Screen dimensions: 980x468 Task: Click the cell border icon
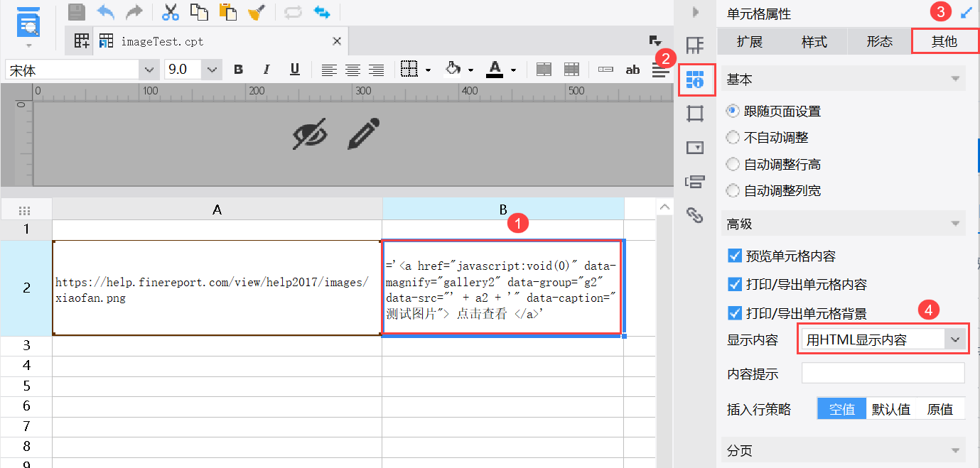pyautogui.click(x=409, y=69)
